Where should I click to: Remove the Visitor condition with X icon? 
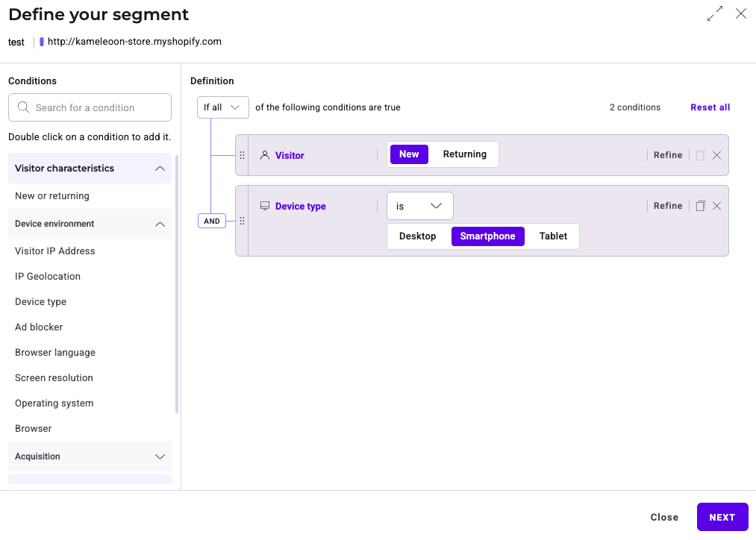coord(716,155)
